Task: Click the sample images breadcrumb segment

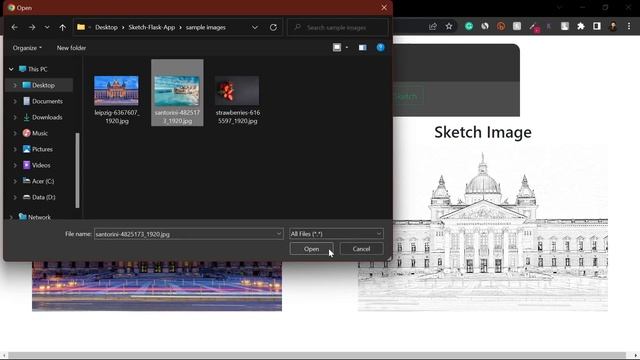Action: (x=206, y=27)
